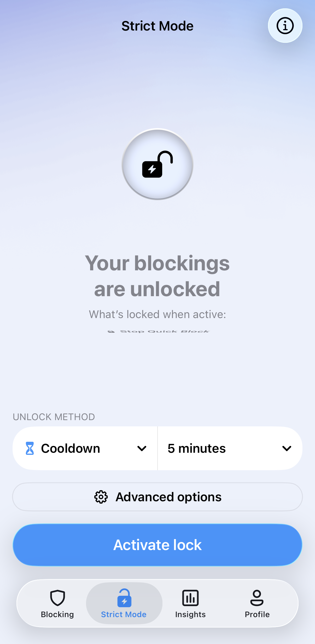Screen dimensions: 315x644
Task: Expand the Cooldown dropdown chevron
Action: click(x=142, y=449)
